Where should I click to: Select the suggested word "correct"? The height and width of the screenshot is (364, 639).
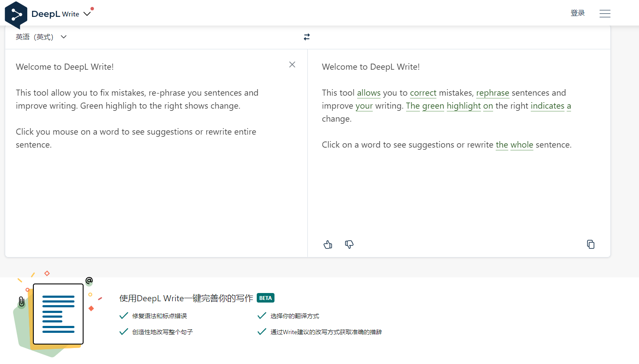coord(423,93)
